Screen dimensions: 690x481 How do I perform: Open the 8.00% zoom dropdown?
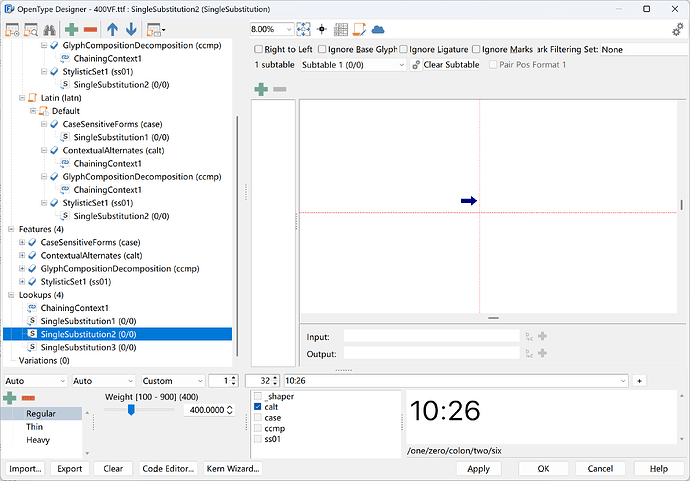[289, 29]
